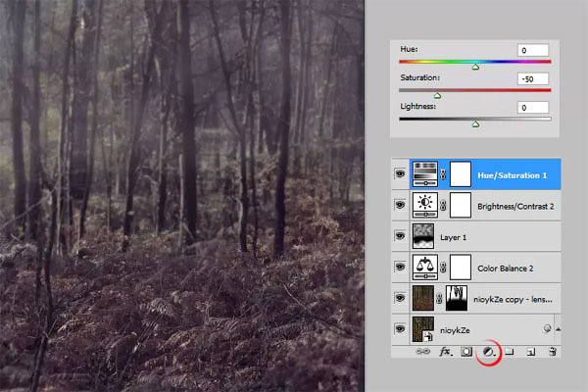
Task: Click the Lightness slider handle
Action: 475,124
